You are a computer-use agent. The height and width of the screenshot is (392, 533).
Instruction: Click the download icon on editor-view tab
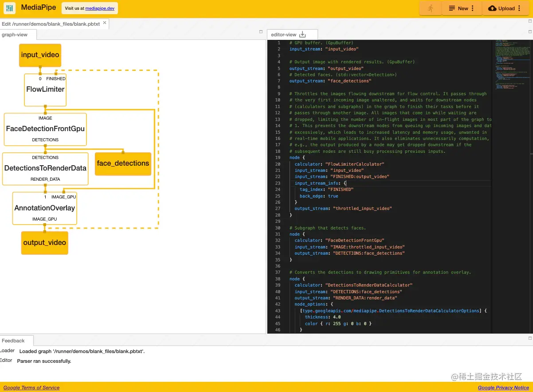(303, 35)
